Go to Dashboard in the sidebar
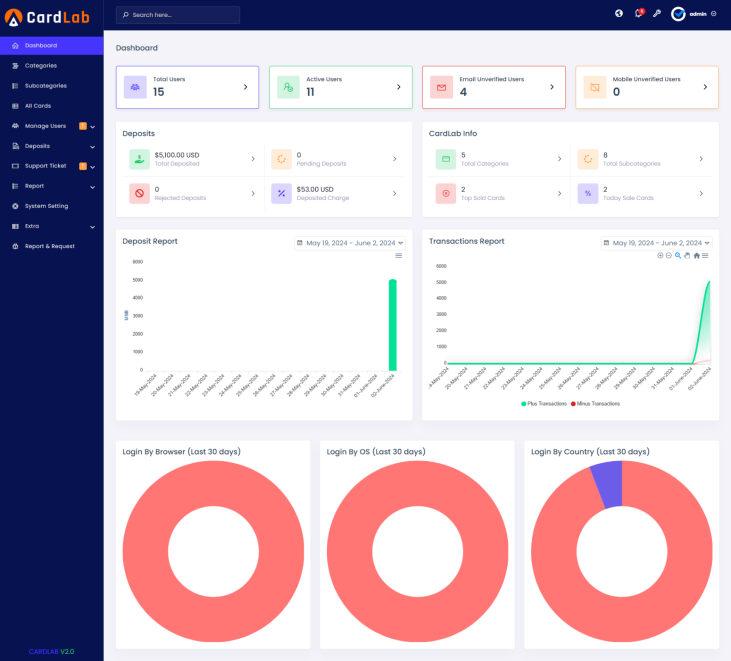731x661 pixels. (52, 46)
